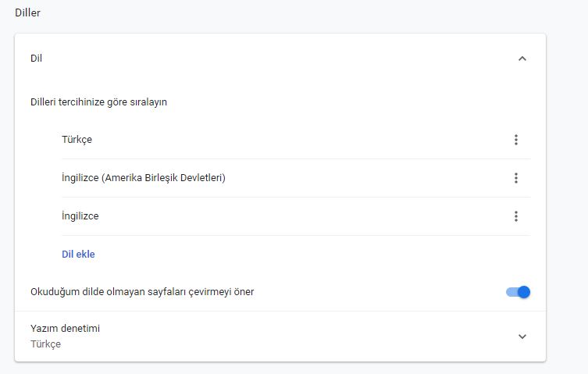Click the Yazım denetimi label
The width and height of the screenshot is (588, 374).
[66, 329]
